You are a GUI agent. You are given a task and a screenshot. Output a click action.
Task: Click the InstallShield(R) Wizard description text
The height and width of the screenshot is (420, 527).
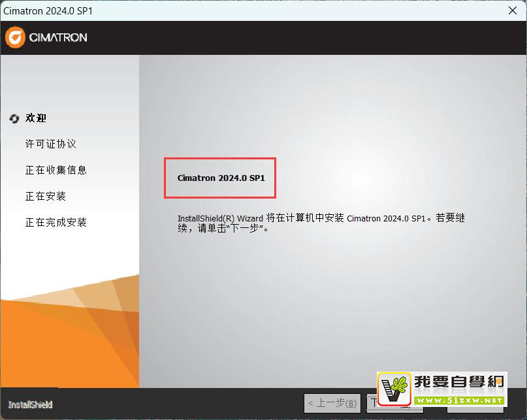click(321, 223)
